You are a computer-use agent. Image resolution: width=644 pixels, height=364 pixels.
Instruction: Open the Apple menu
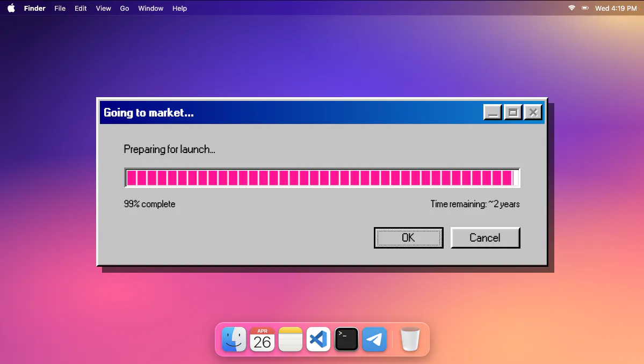[x=11, y=8]
